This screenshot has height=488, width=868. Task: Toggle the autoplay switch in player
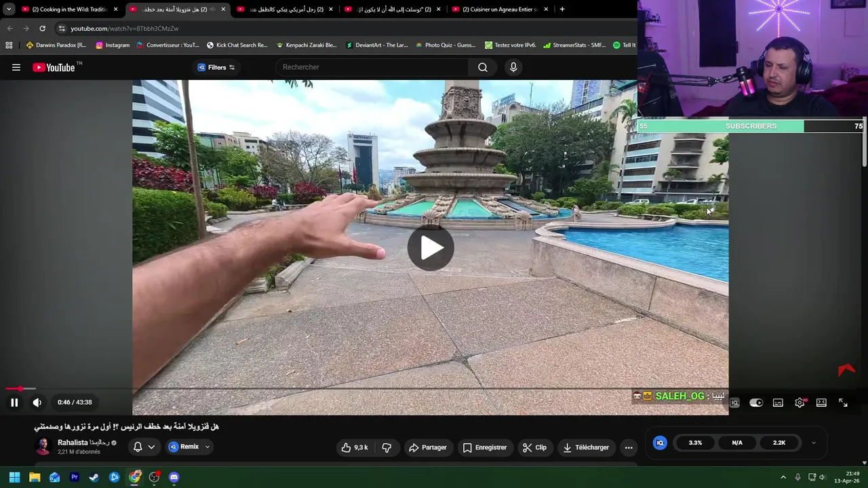click(756, 403)
